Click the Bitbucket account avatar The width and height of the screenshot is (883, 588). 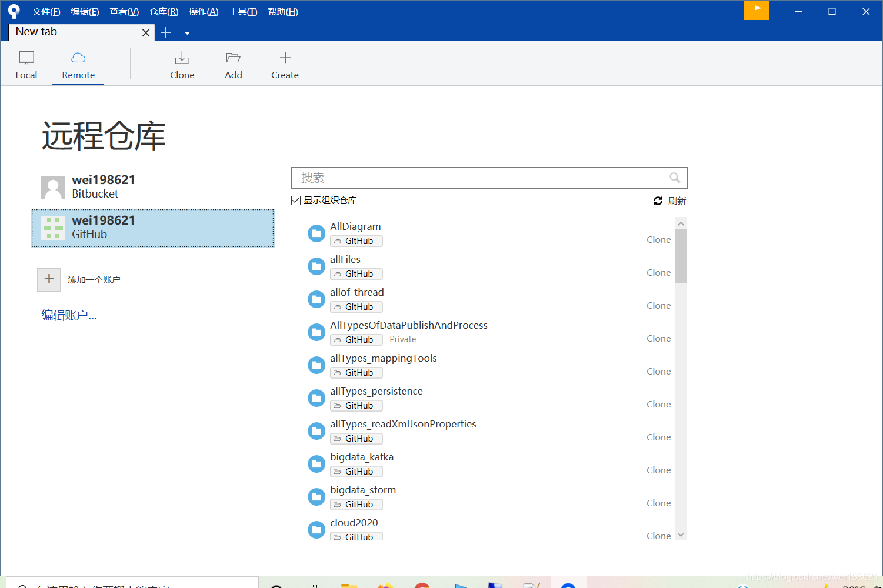53,188
